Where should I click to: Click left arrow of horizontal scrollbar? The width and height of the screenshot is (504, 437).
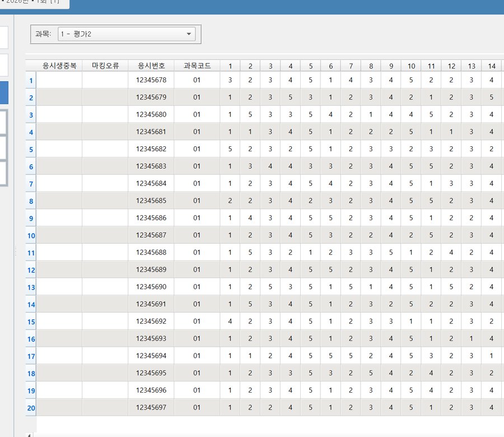[29, 435]
